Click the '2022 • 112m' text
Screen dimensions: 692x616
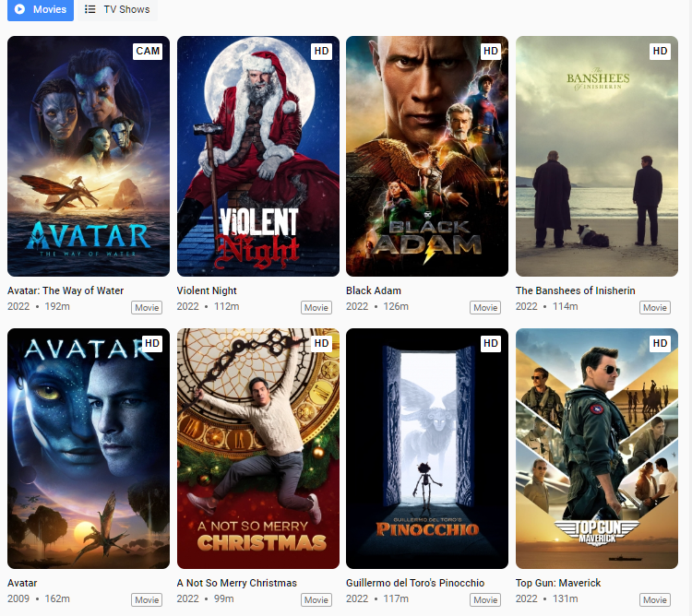coord(208,306)
